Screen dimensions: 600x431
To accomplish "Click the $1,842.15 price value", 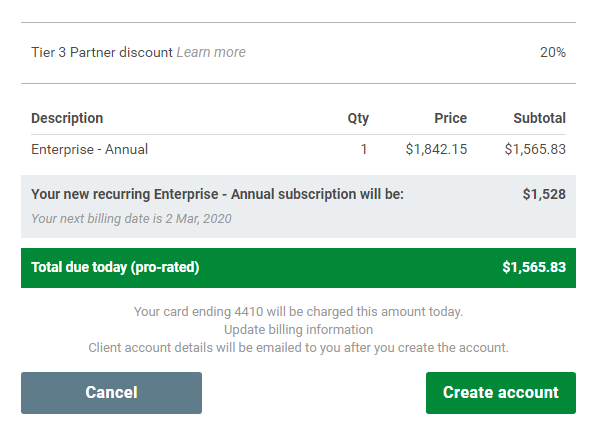I will (436, 149).
